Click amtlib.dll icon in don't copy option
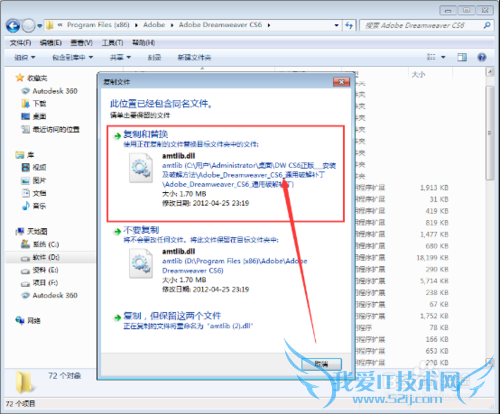The width and height of the screenshot is (500, 414). tap(141, 264)
